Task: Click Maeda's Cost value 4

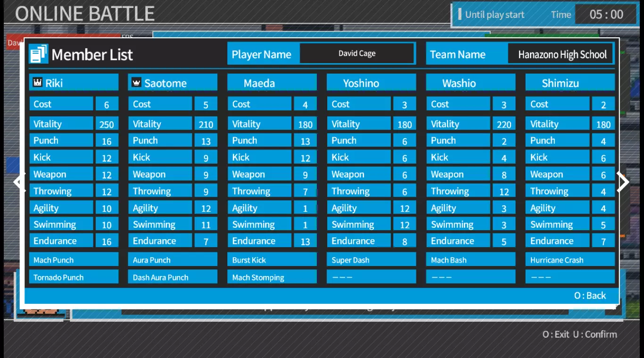Action: (x=305, y=104)
